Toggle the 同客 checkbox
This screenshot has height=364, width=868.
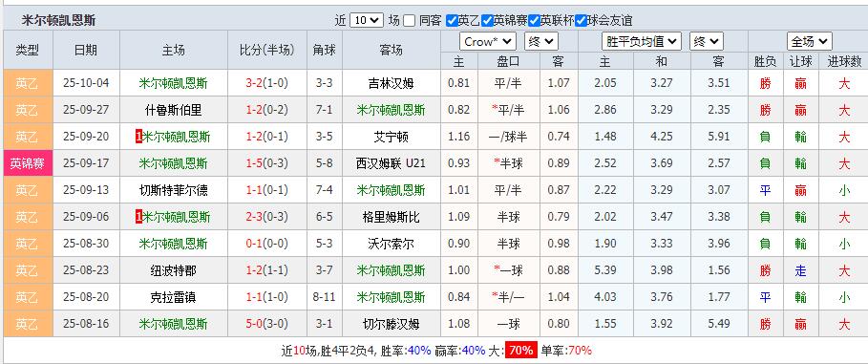[409, 21]
